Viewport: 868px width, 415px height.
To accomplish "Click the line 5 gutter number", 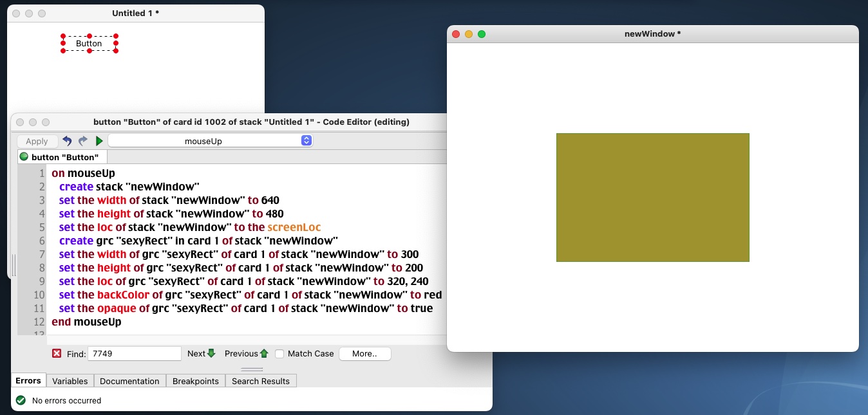I will click(x=41, y=227).
